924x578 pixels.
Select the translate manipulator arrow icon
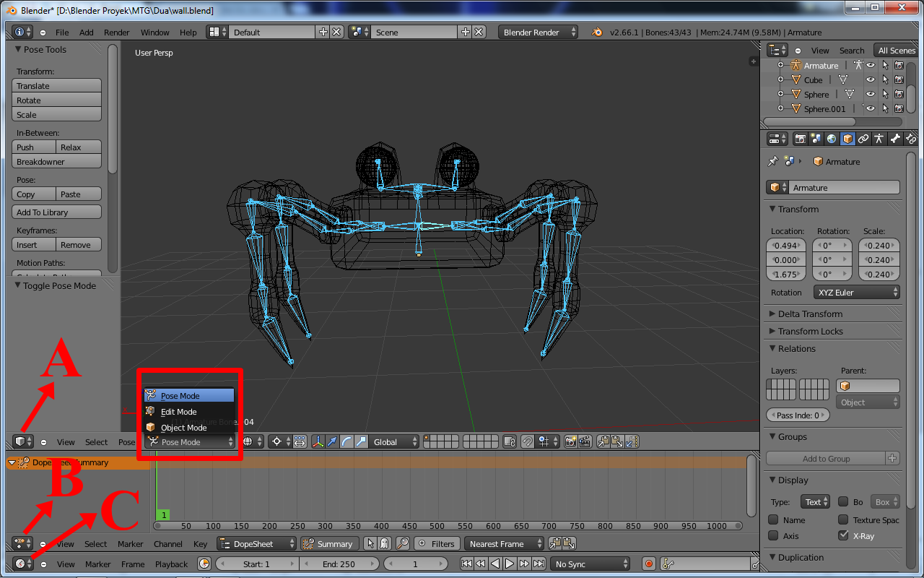pyautogui.click(x=332, y=441)
